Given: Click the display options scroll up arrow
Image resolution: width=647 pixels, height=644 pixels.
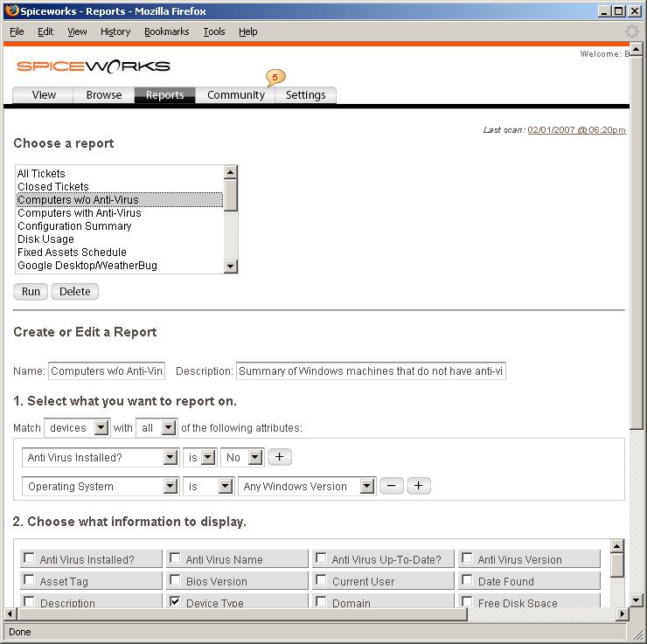Looking at the screenshot, I should (617, 546).
